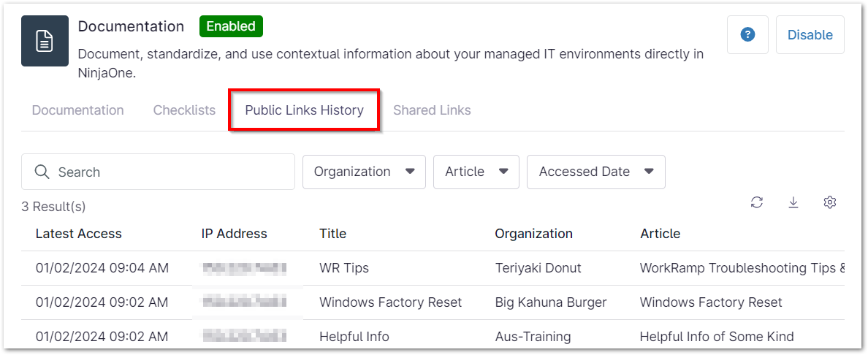Viewport: 868px width, 355px height.
Task: Sort by Latest Access column header
Action: coord(79,234)
